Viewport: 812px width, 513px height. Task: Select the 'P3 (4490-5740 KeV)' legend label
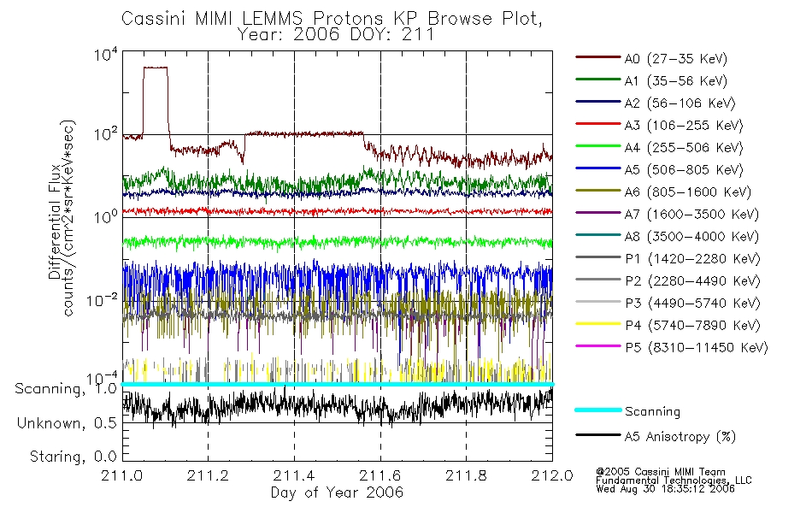click(692, 304)
